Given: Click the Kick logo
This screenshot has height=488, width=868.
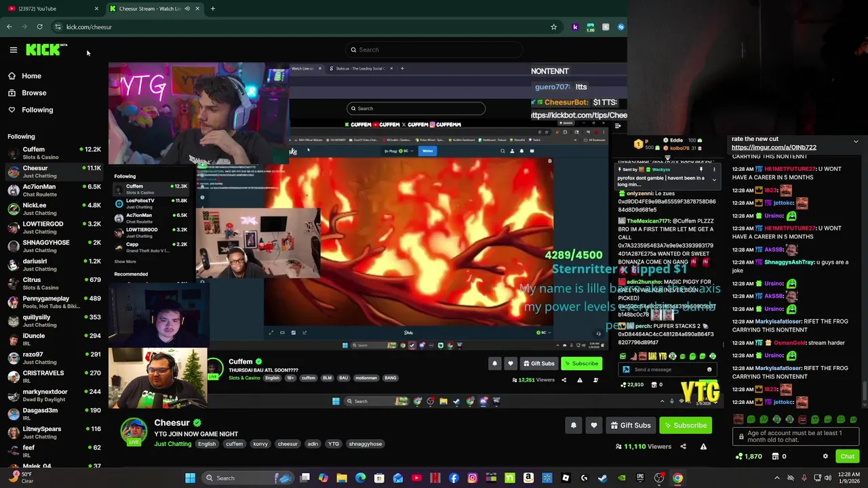Looking at the screenshot, I should click(x=45, y=49).
